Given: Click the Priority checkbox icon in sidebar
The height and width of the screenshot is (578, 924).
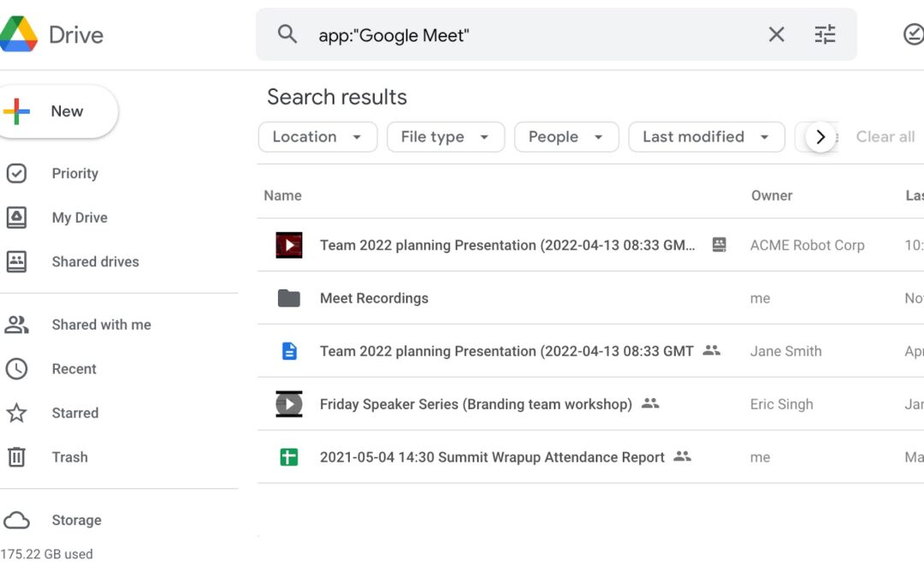Looking at the screenshot, I should pyautogui.click(x=16, y=173).
